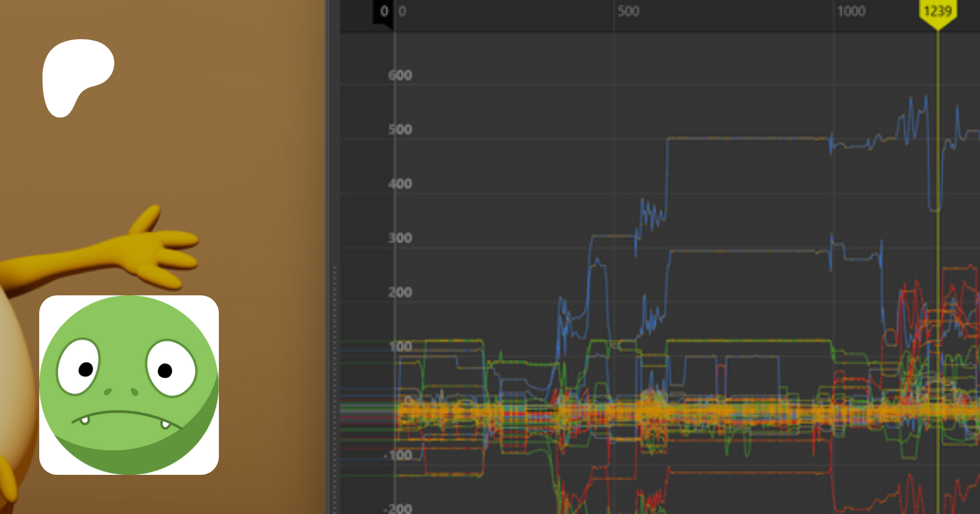Select the blue curve dip at playhead
This screenshot has height=514, width=980.
(934, 208)
